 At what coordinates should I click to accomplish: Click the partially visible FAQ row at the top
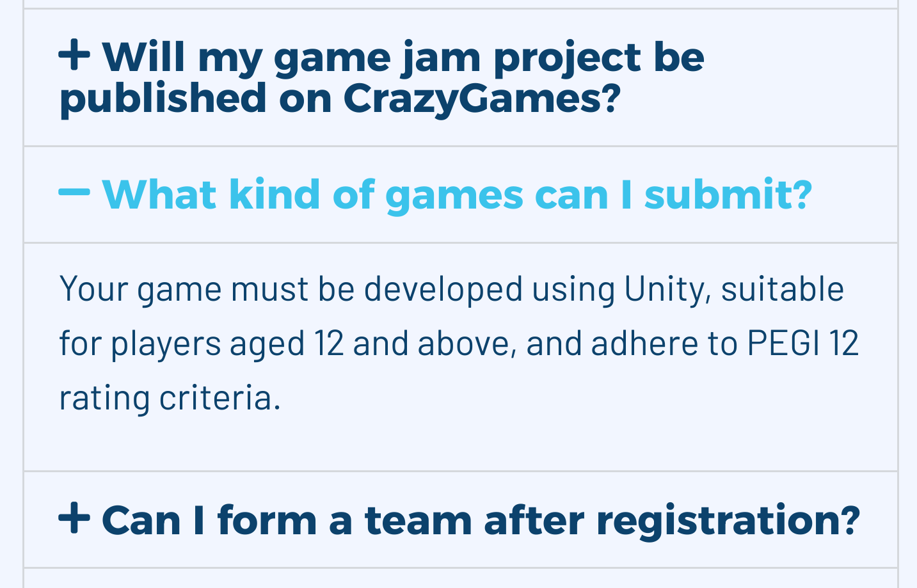click(461, 4)
